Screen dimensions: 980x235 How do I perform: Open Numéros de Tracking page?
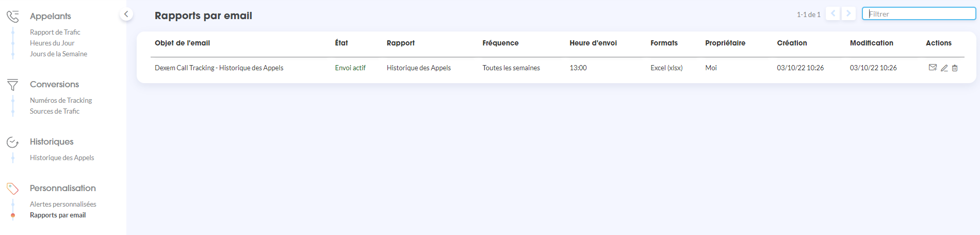click(x=61, y=100)
